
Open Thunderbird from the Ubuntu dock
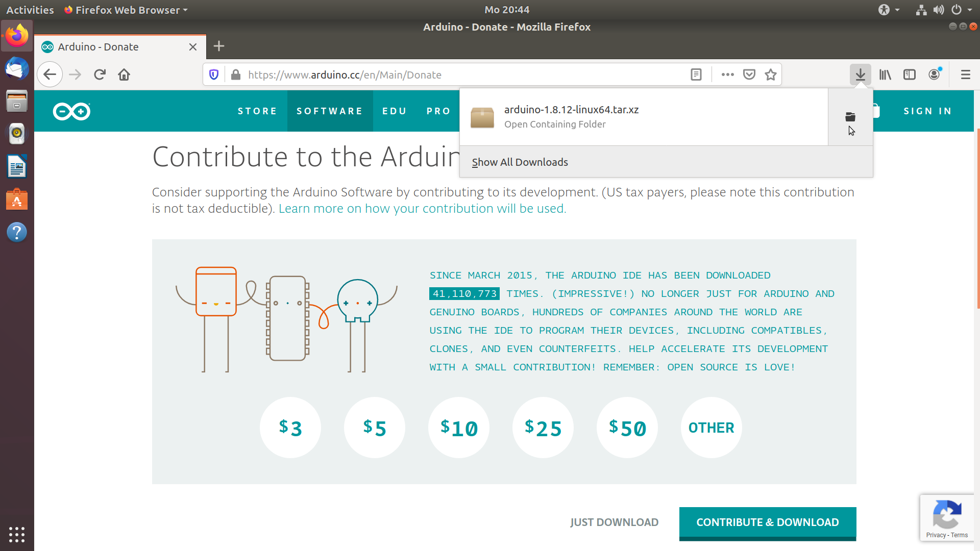pos(17,68)
